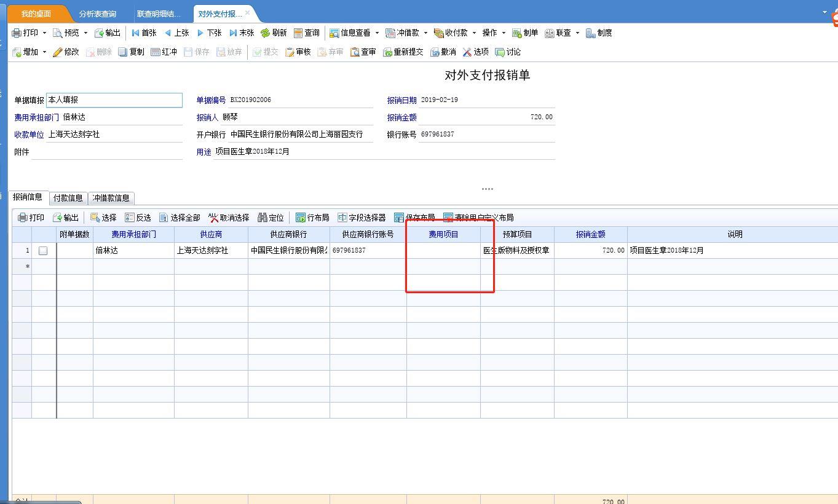Click the 供应商 column header
This screenshot has width=838, height=504.
[x=211, y=234]
